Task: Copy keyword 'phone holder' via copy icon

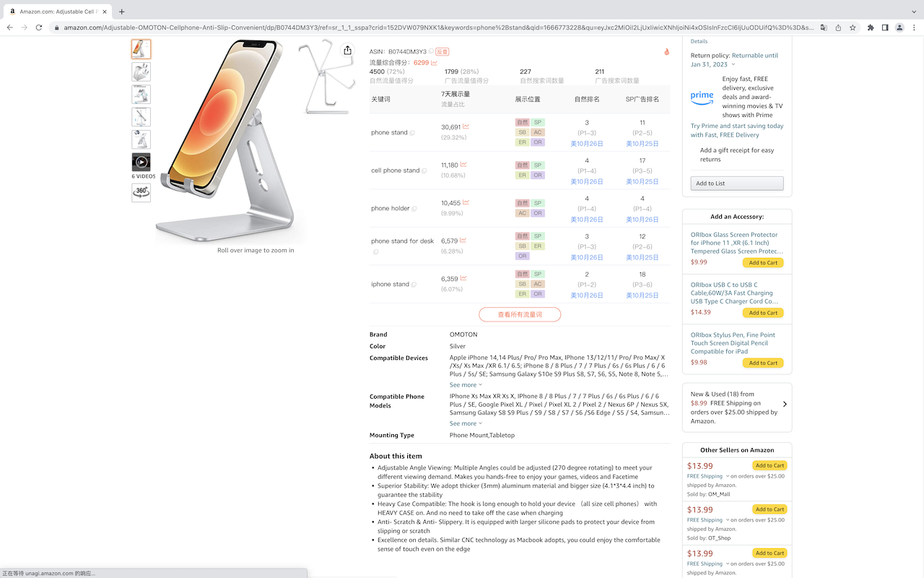Action: point(414,209)
